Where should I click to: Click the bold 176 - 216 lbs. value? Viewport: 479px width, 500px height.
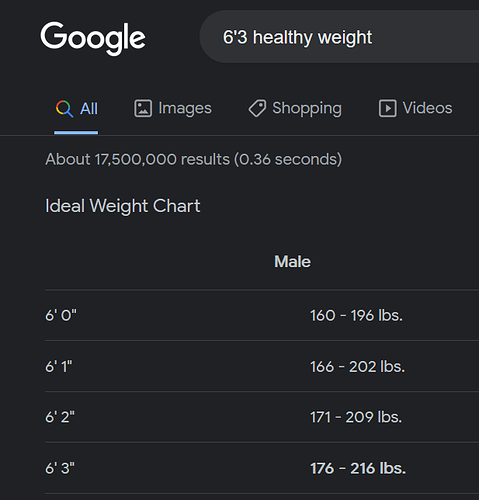tap(358, 468)
